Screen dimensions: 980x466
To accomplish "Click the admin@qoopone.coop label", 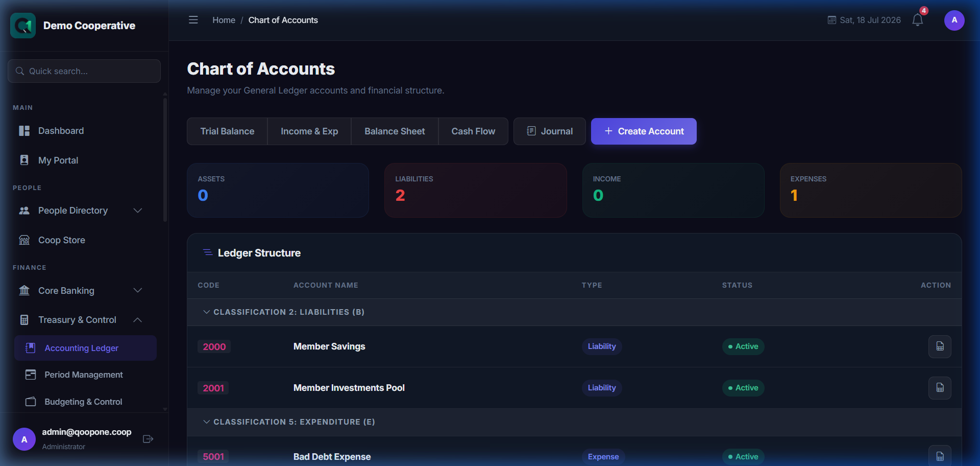I will click(x=87, y=432).
